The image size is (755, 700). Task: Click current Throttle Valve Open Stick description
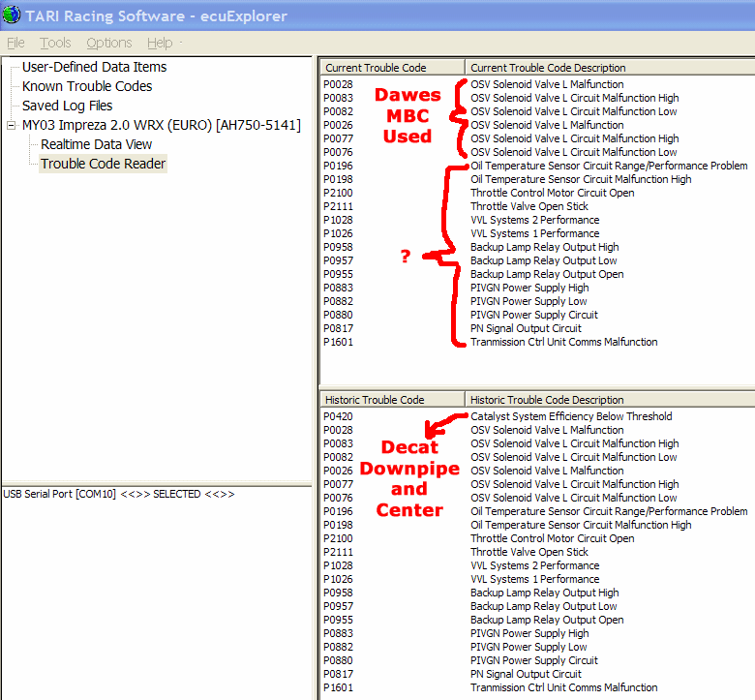coord(529,206)
